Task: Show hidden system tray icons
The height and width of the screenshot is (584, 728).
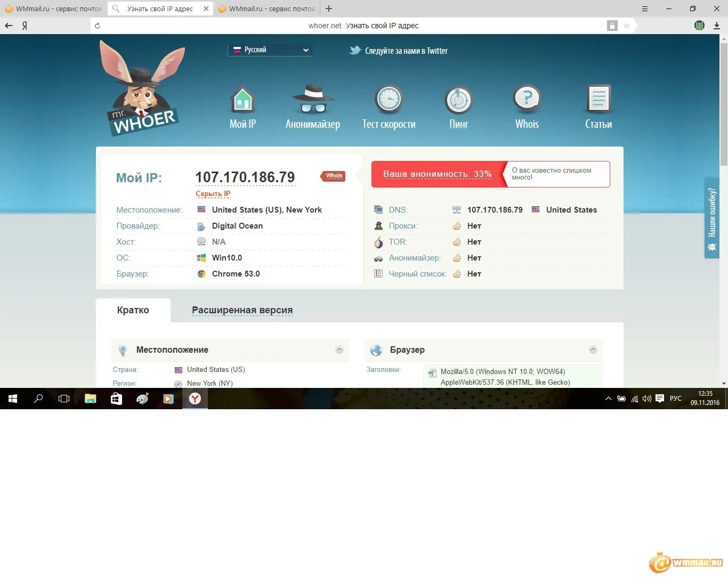Action: point(608,399)
